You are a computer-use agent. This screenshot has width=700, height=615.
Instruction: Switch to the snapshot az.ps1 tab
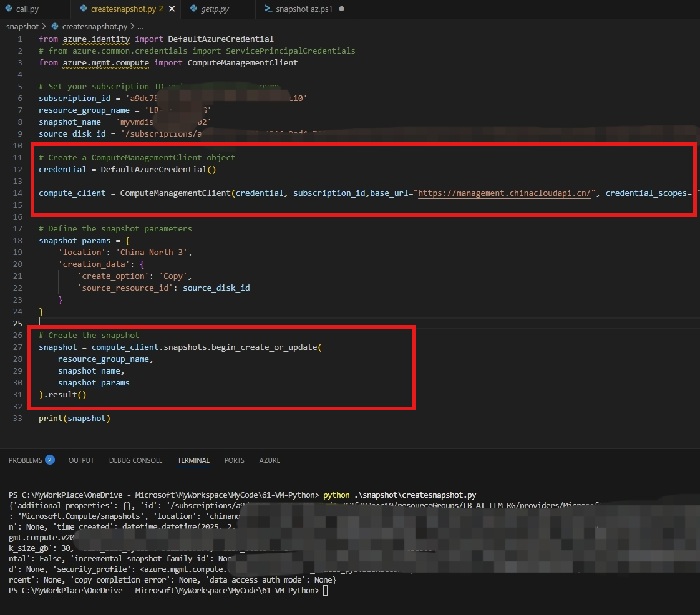[304, 9]
